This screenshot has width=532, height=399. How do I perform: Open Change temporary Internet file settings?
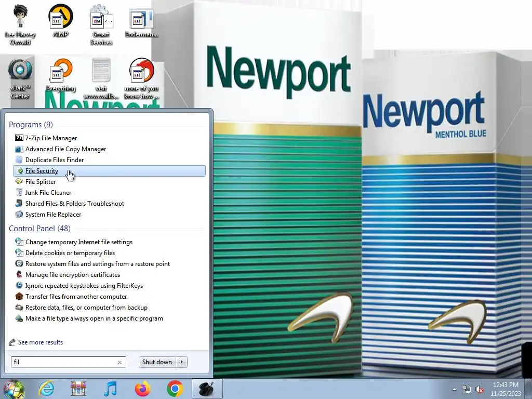click(109, 242)
